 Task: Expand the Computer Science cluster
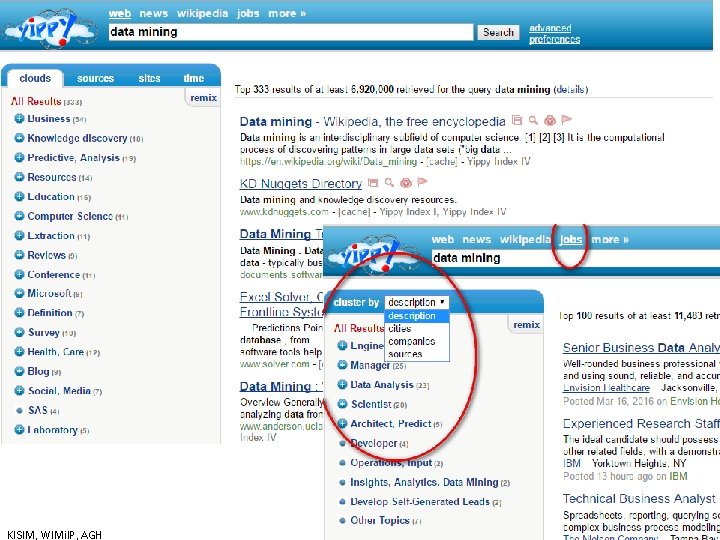point(19,216)
